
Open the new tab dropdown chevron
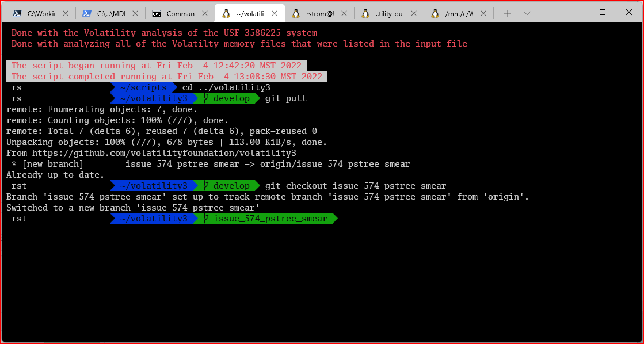pos(527,12)
